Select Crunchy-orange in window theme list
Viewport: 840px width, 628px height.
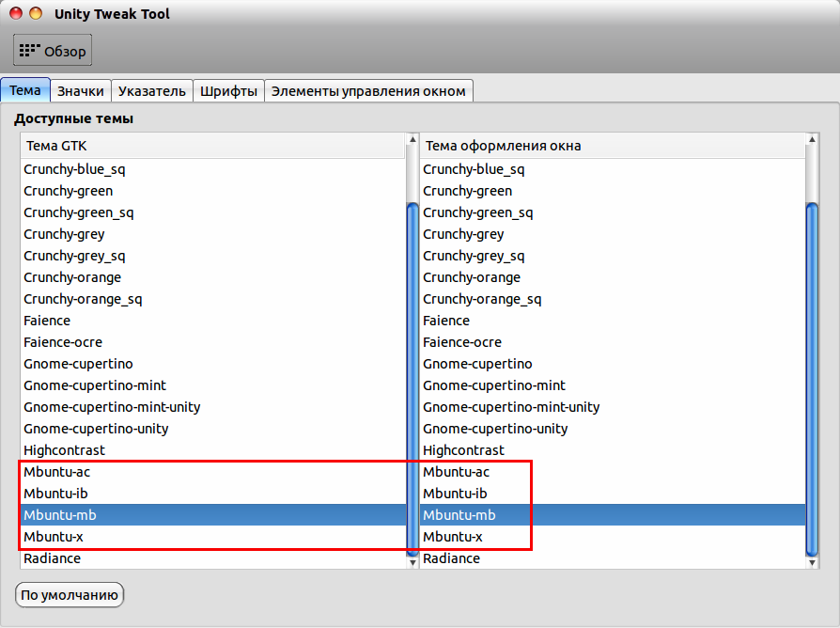pos(613,277)
